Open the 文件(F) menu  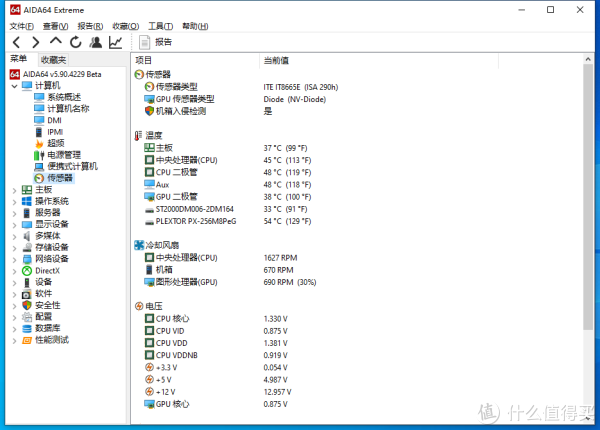coord(21,26)
